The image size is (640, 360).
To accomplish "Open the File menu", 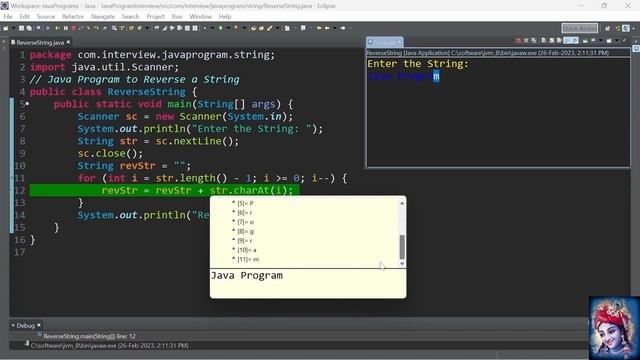I will coord(8,16).
